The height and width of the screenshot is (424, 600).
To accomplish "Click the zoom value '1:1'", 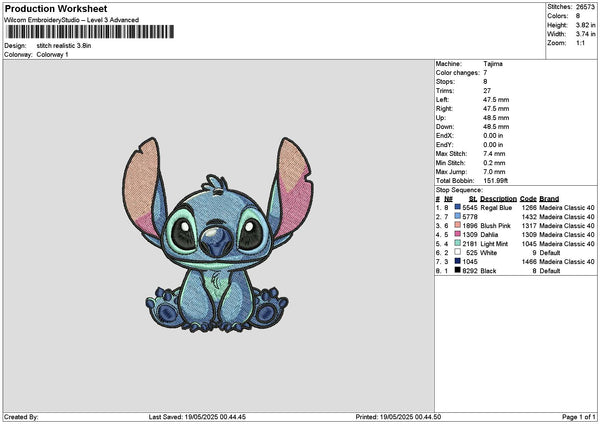I will [580, 43].
